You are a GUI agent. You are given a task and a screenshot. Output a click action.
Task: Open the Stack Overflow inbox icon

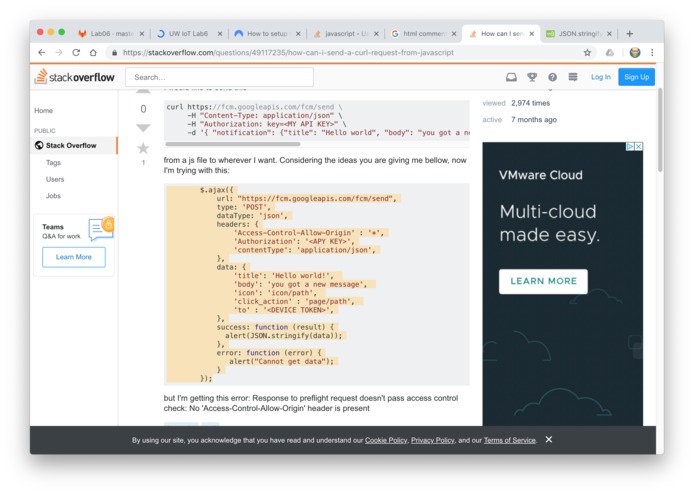(x=511, y=77)
